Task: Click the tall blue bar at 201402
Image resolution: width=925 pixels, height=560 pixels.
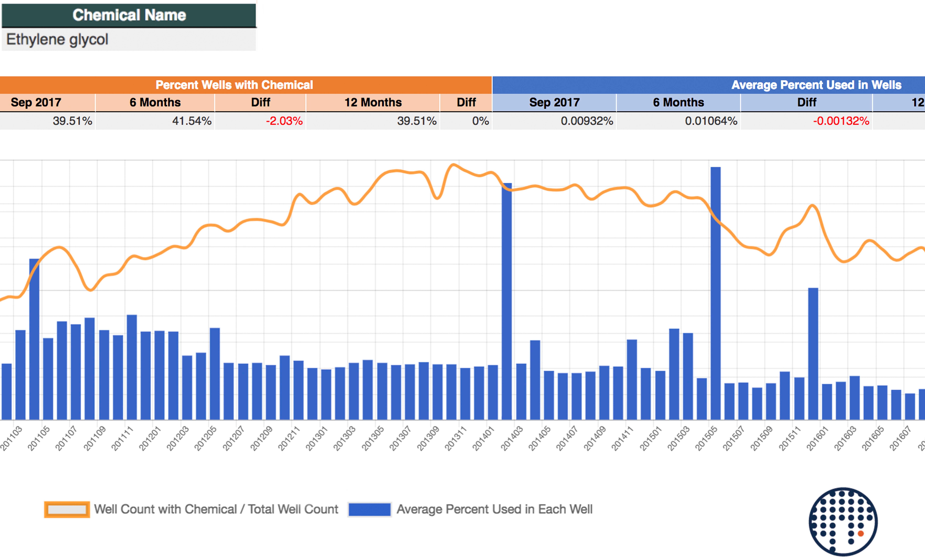Action: click(507, 300)
